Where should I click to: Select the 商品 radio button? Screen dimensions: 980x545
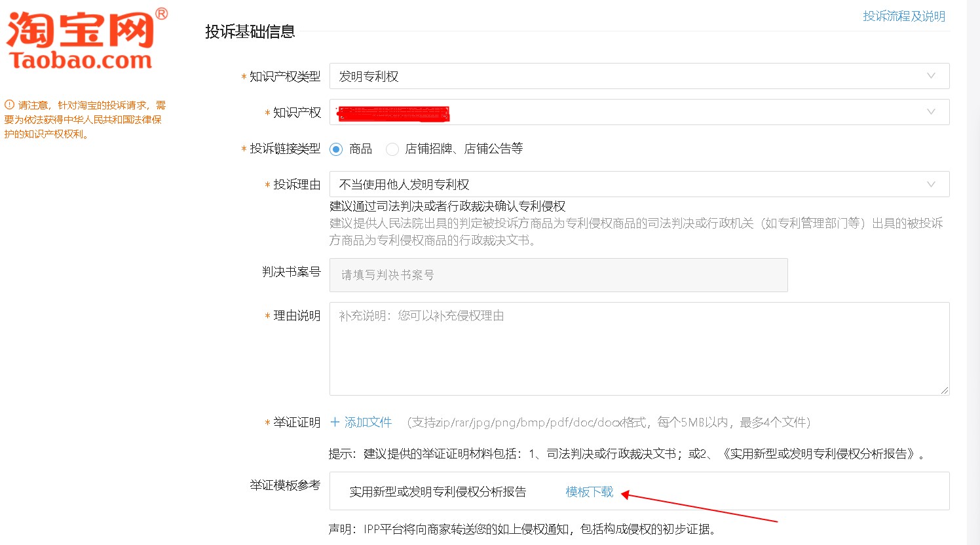(336, 149)
